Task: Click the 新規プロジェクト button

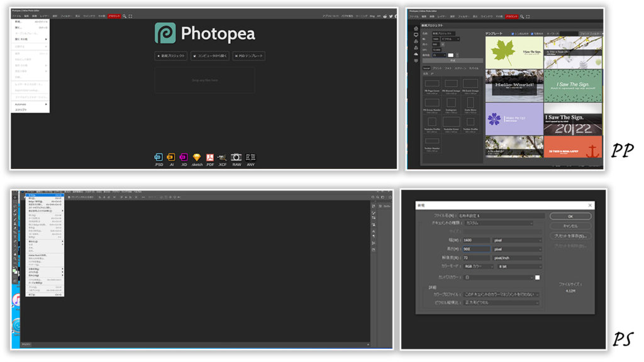Action: (171, 56)
